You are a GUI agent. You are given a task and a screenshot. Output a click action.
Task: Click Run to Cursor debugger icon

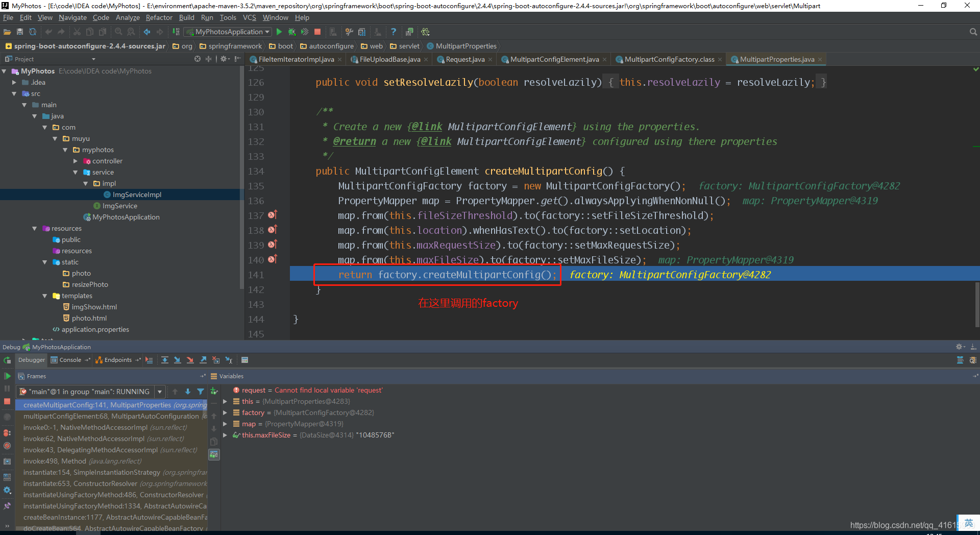[229, 360]
